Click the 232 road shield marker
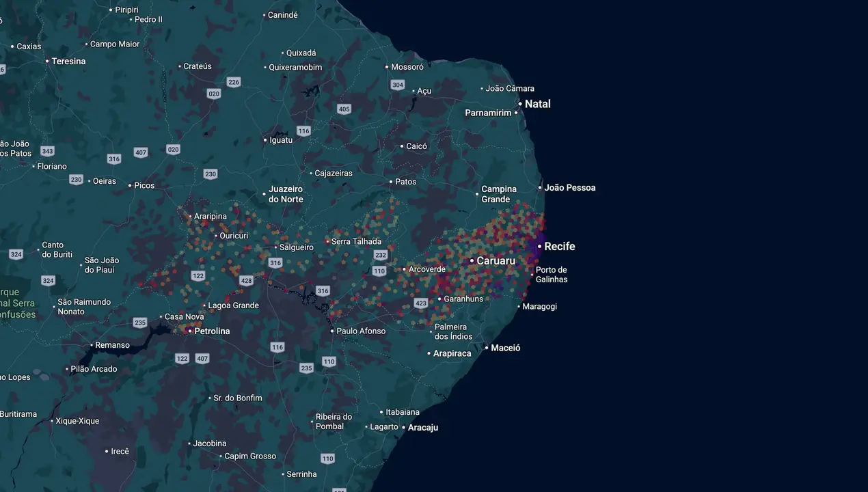The image size is (868, 492). click(381, 255)
